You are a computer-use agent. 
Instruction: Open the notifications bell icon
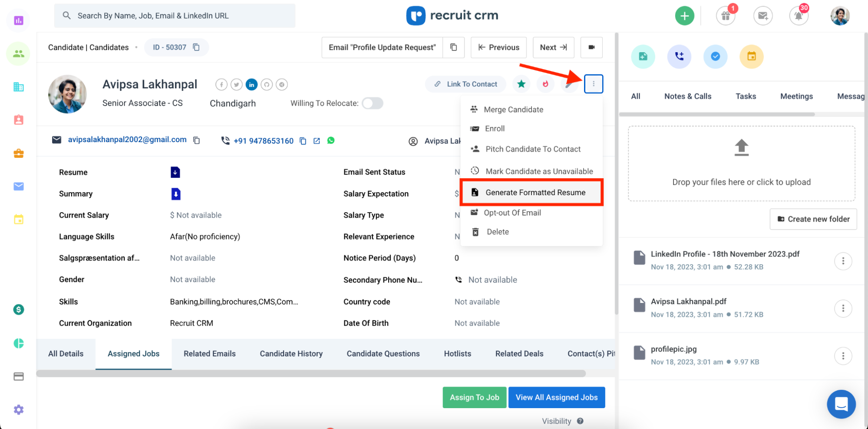point(798,16)
